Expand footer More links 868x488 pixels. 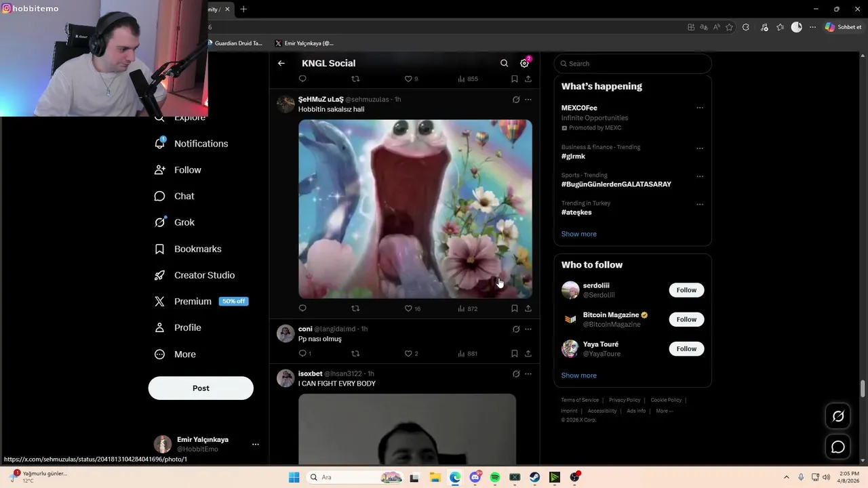coord(665,411)
